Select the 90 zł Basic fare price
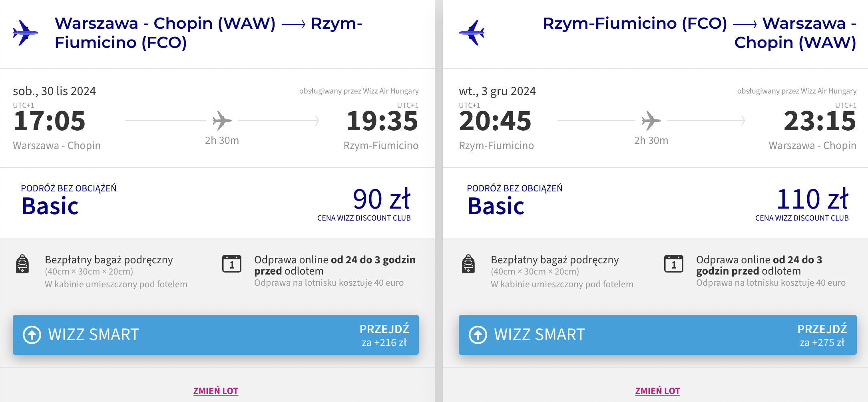Image resolution: width=868 pixels, height=402 pixels. click(382, 199)
